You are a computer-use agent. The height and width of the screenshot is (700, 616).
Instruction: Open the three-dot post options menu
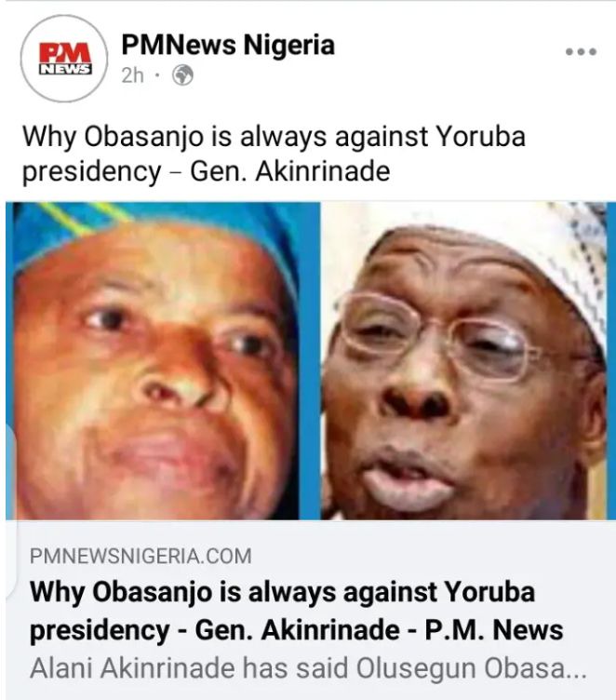point(581,52)
